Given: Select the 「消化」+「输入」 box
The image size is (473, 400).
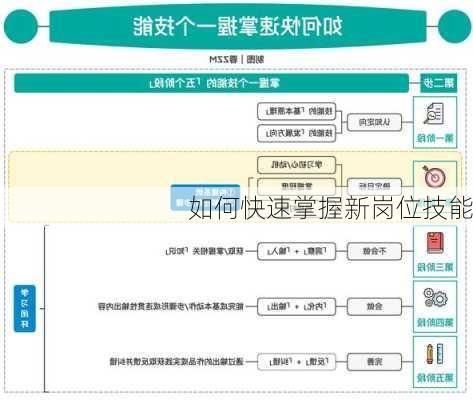Looking at the screenshot, I should [x=296, y=251].
